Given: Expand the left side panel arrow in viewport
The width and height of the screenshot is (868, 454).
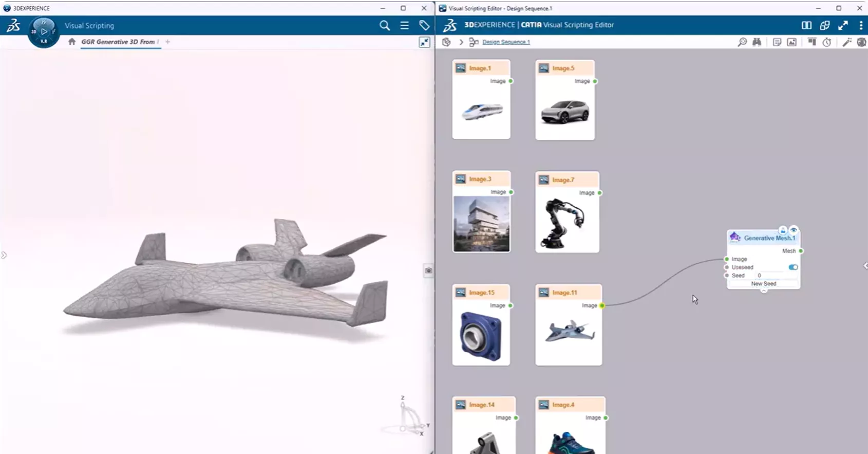Looking at the screenshot, I should (4, 255).
